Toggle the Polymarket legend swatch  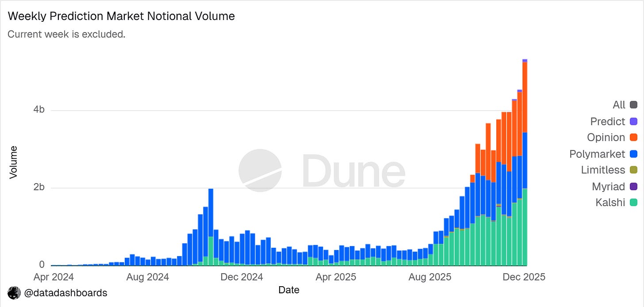click(633, 154)
